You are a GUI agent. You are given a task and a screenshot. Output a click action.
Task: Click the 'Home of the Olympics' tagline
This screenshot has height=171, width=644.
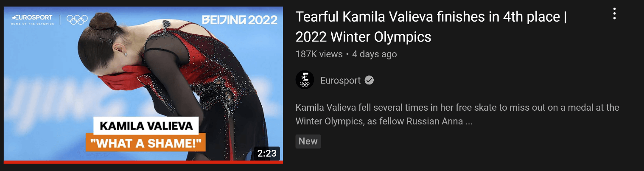(x=32, y=24)
